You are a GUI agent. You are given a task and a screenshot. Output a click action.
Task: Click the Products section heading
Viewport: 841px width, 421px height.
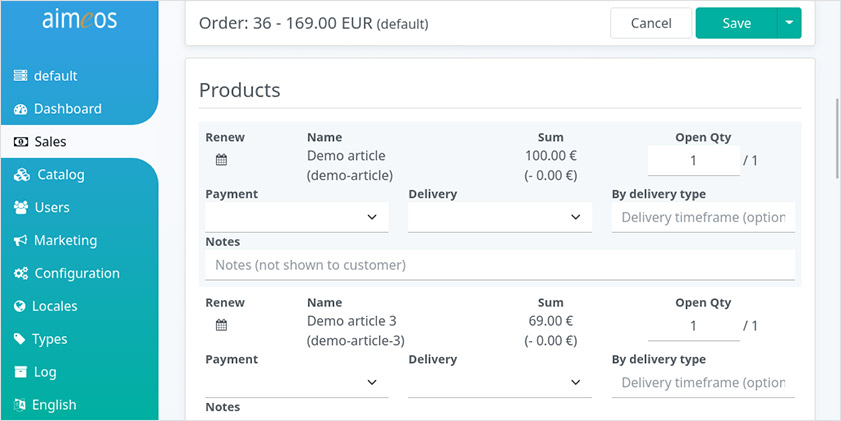click(x=240, y=90)
